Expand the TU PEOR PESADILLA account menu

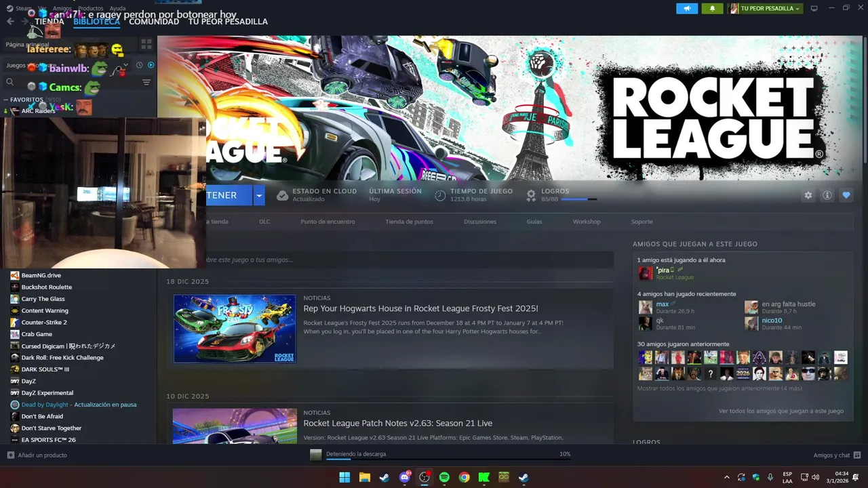pos(765,8)
